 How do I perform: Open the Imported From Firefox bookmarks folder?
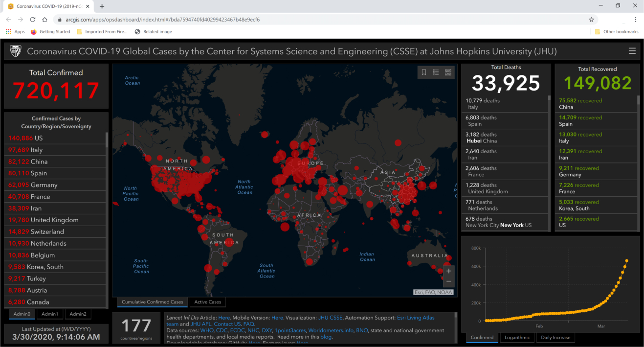(x=102, y=32)
